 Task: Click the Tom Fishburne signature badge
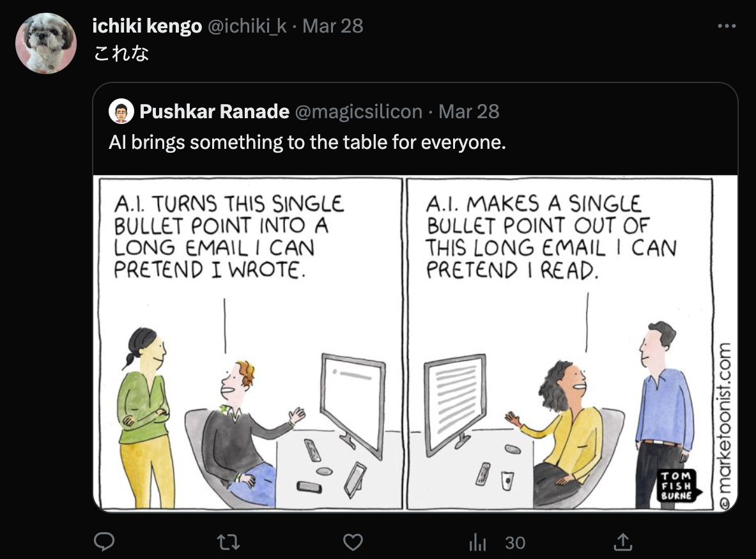click(x=677, y=486)
